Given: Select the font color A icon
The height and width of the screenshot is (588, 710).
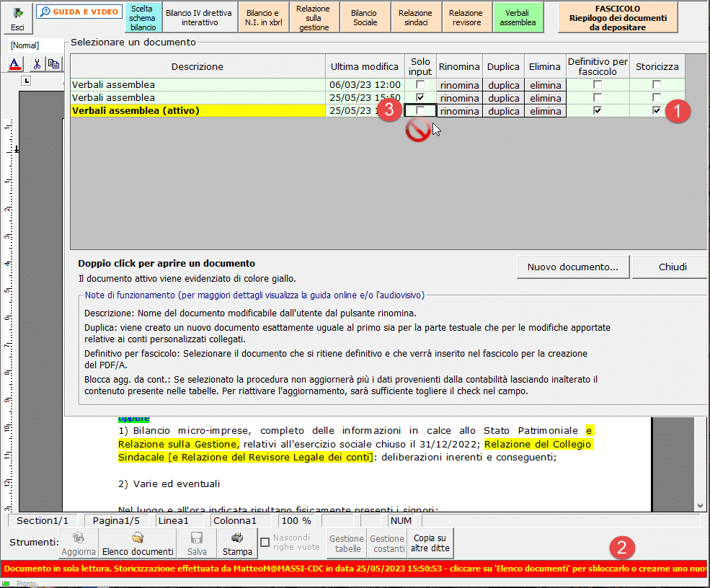Looking at the screenshot, I should (x=15, y=64).
